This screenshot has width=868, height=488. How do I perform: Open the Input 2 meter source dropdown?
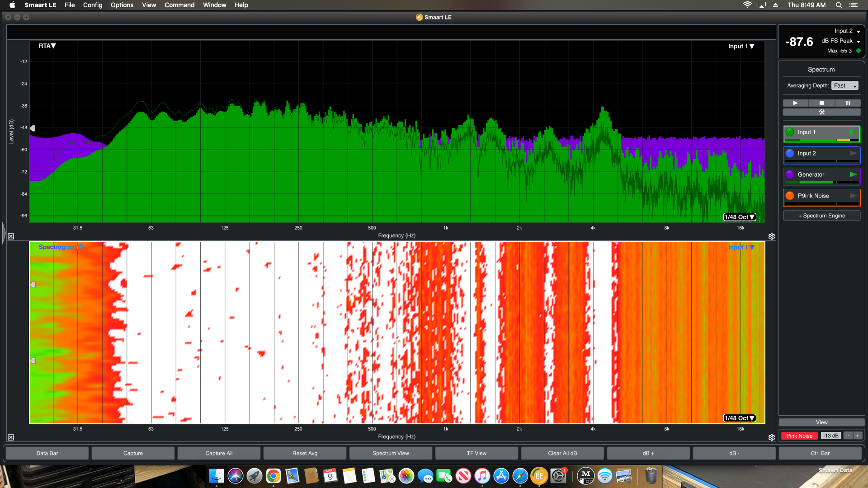pyautogui.click(x=847, y=31)
